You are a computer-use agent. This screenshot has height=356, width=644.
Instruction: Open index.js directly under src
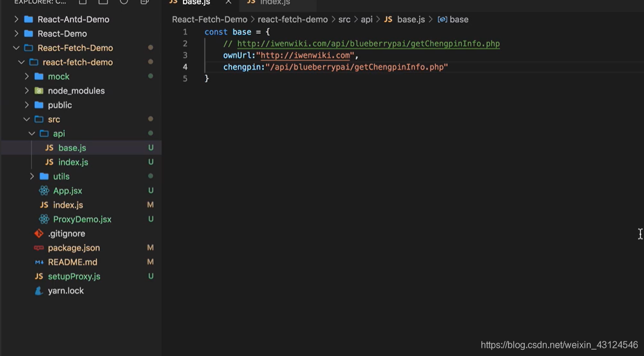pos(68,205)
